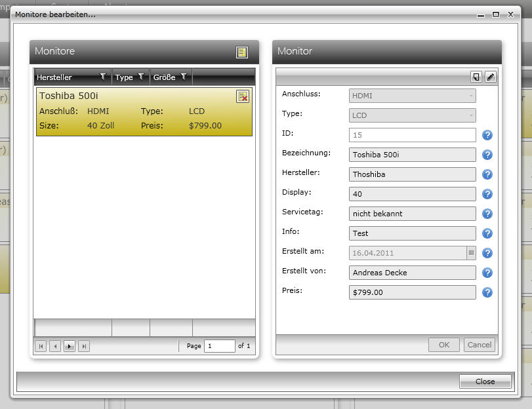Screen dimensions: 532x409
Task: Click the $799.00 price in list card
Action: [205, 125]
